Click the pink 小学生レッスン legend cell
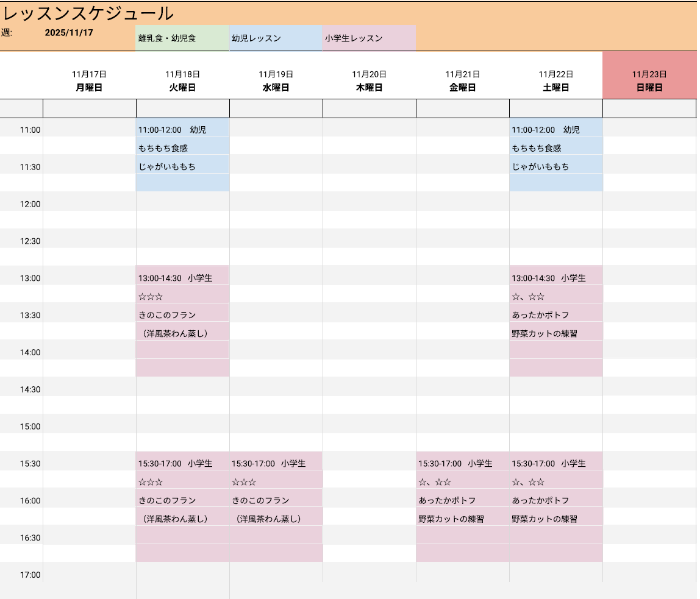 point(368,38)
